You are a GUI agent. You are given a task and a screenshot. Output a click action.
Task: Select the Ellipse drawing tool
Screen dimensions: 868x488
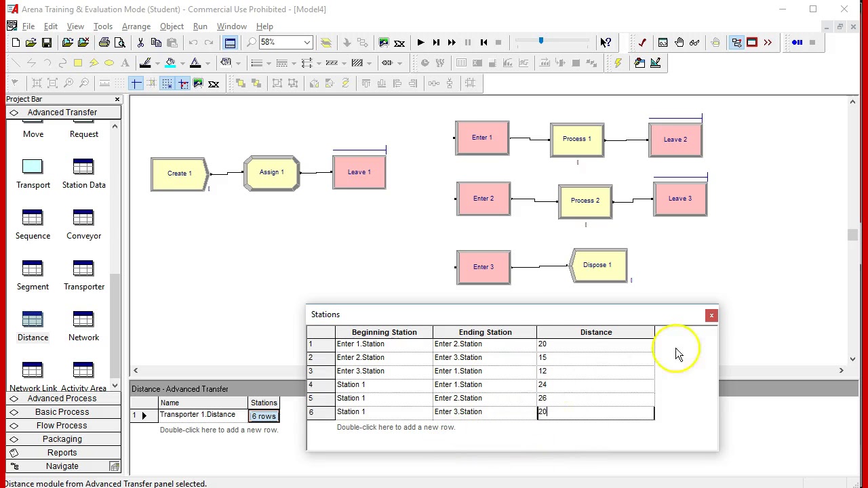pos(109,63)
